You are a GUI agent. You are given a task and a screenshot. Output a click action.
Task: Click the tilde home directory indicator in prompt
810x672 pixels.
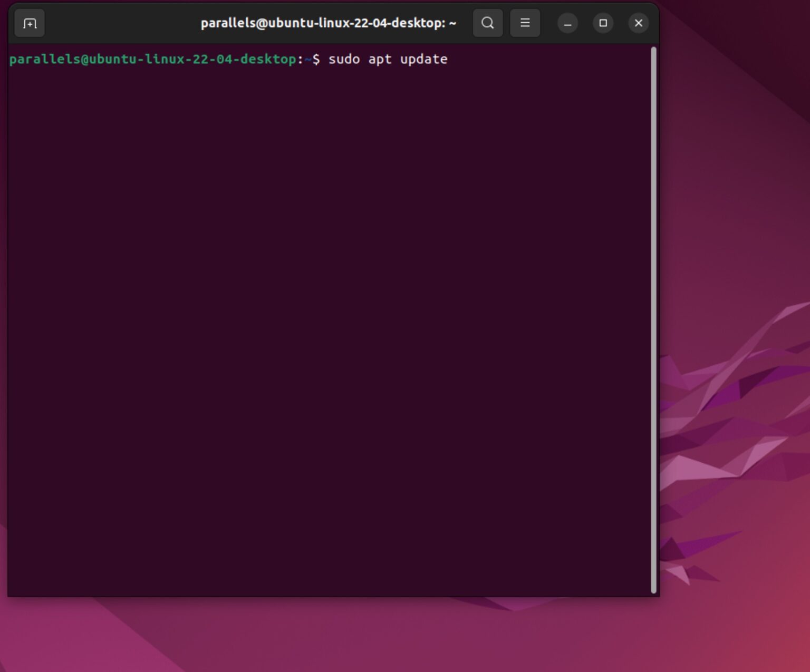click(x=306, y=59)
